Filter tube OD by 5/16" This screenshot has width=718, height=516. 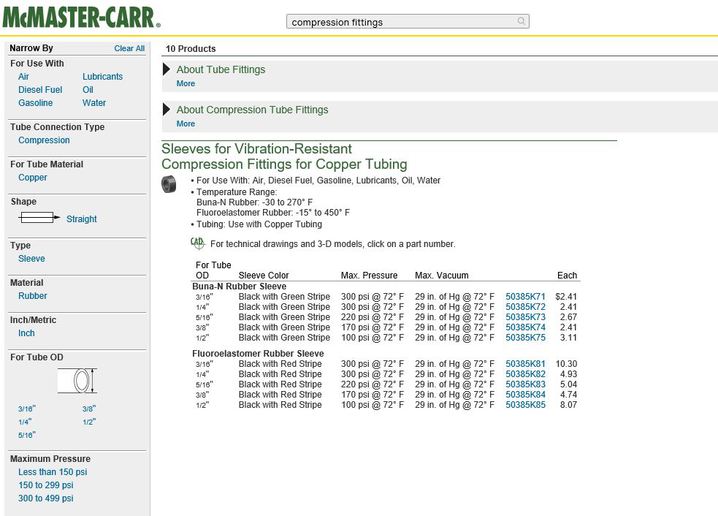(x=27, y=435)
